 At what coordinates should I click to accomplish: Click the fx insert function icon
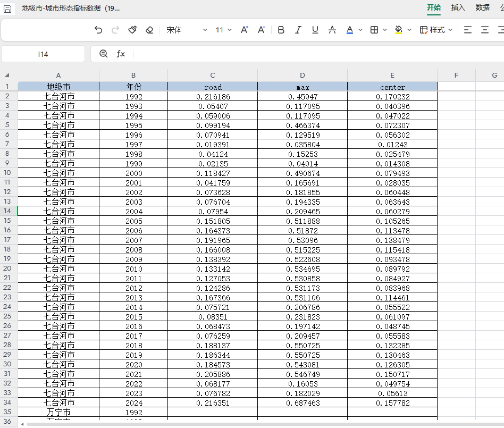click(x=121, y=54)
